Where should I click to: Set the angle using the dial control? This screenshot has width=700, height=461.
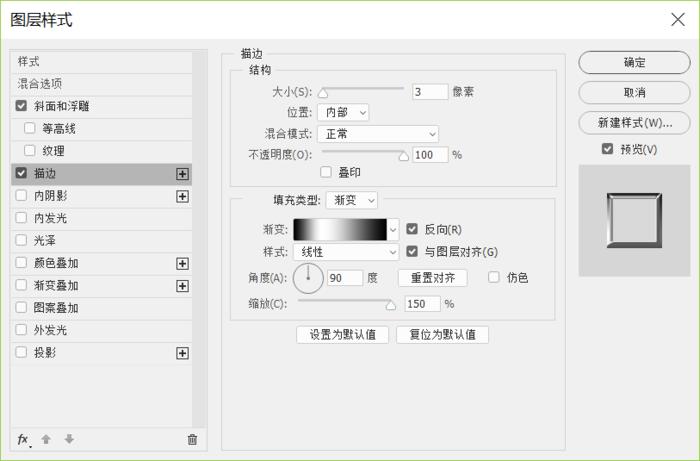[x=308, y=278]
